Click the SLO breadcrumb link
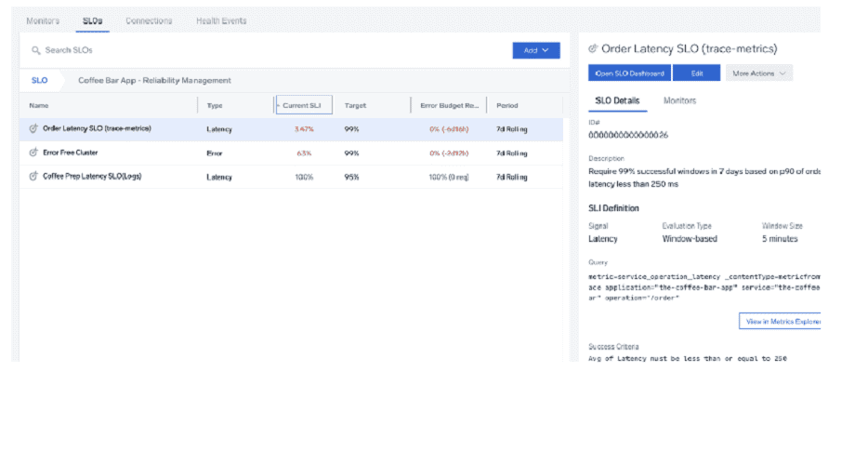This screenshot has width=868, height=465. [x=39, y=80]
